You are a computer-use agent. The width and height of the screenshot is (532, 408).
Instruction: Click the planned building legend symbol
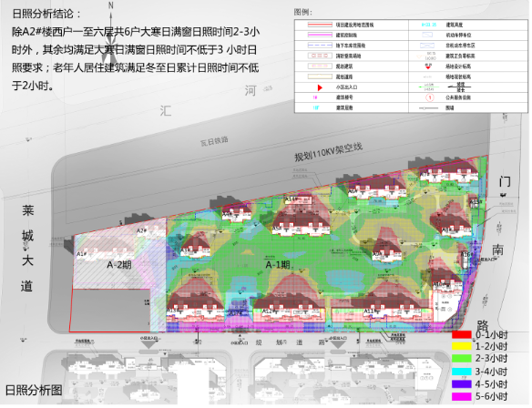320,66
